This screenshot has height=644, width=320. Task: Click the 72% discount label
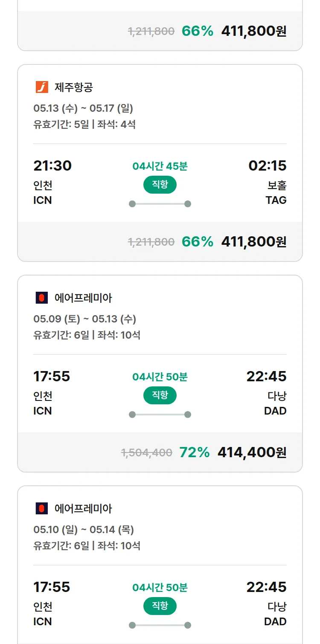tap(195, 452)
